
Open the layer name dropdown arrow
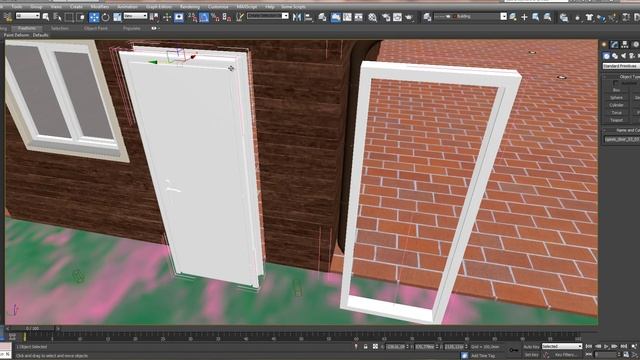point(504,16)
